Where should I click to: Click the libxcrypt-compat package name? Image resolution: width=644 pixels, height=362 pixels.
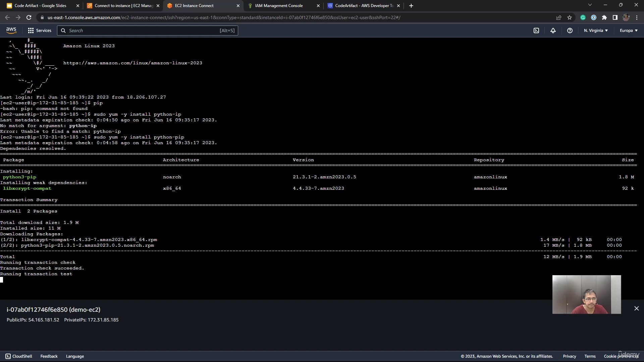click(27, 188)
